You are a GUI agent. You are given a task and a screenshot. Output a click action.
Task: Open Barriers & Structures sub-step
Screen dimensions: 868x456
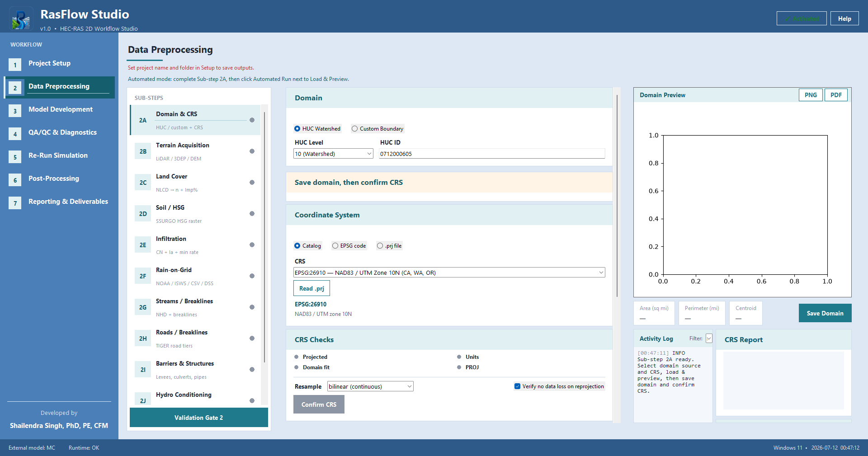click(195, 370)
